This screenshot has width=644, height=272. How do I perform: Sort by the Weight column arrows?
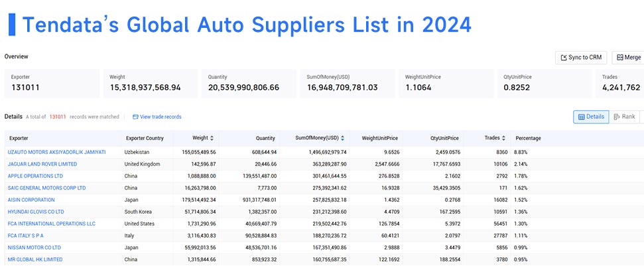coord(212,138)
